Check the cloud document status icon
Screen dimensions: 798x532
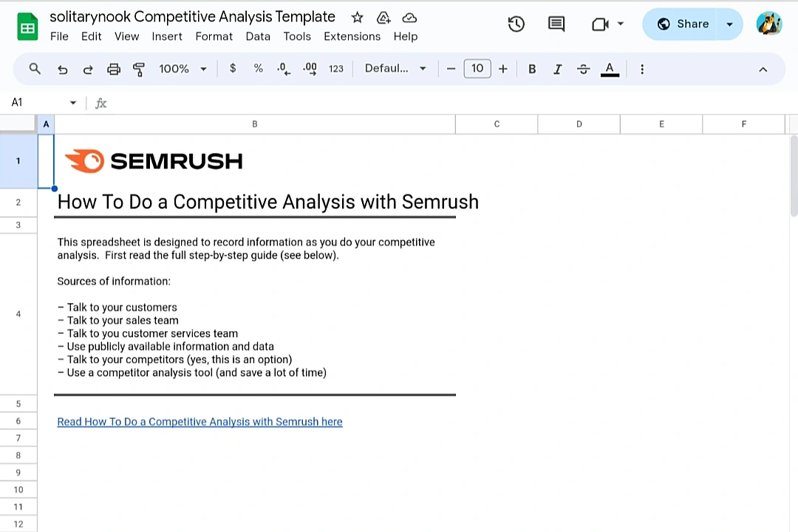coord(409,18)
